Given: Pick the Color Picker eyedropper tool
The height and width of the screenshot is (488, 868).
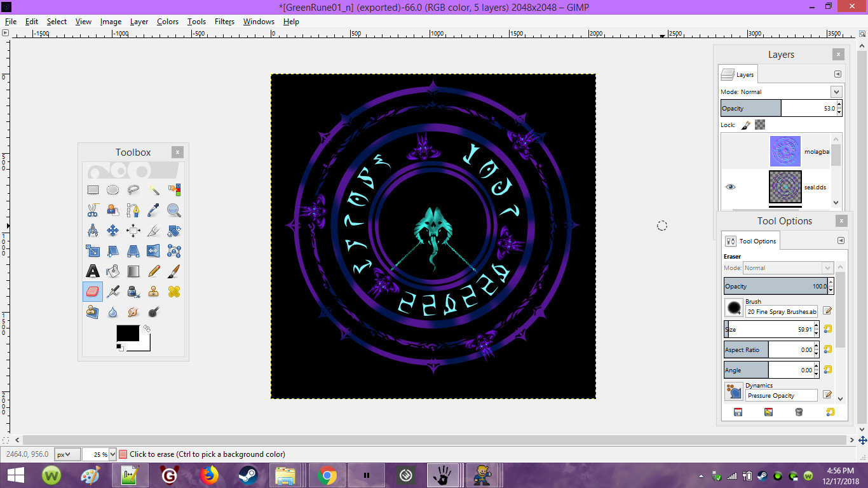Looking at the screenshot, I should 154,210.
